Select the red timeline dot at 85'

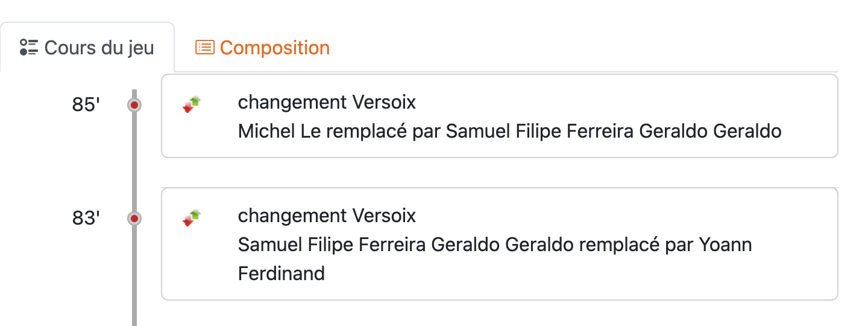pyautogui.click(x=134, y=105)
